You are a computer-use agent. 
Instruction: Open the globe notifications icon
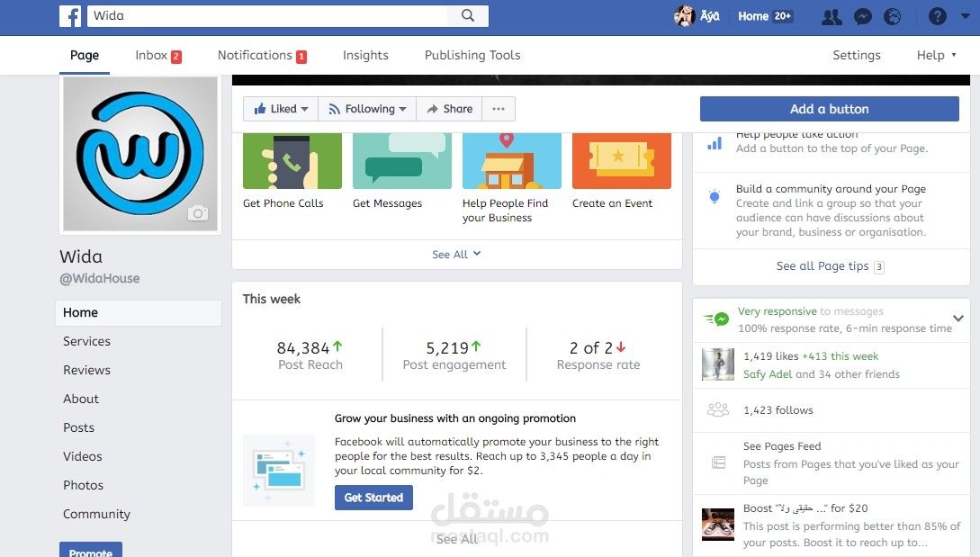pos(892,17)
